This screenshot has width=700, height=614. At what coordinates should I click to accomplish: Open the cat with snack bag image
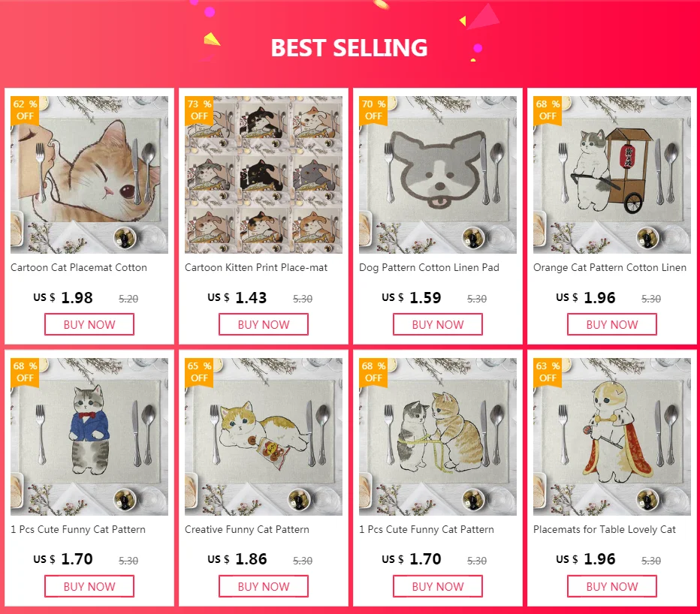tap(264, 437)
